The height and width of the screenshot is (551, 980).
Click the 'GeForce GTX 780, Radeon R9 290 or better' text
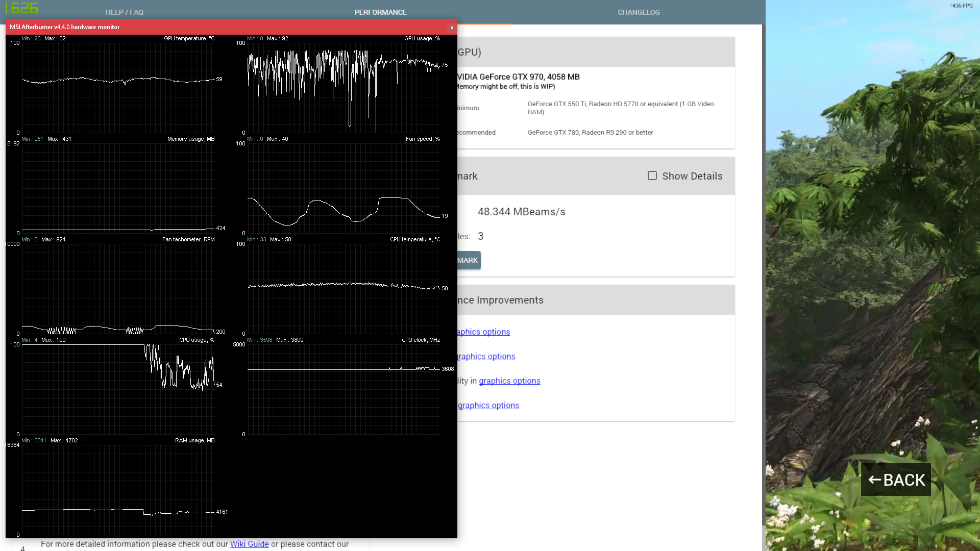[x=590, y=133]
